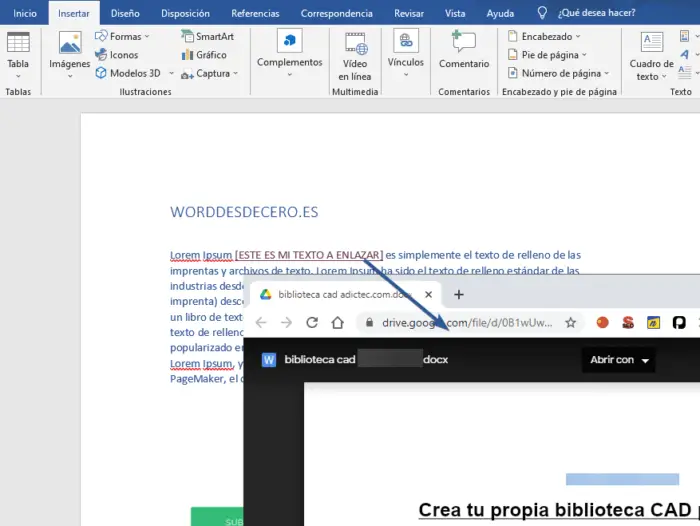Open the Vista ribbon tab
Viewport: 700px width, 526px height.
pos(455,13)
